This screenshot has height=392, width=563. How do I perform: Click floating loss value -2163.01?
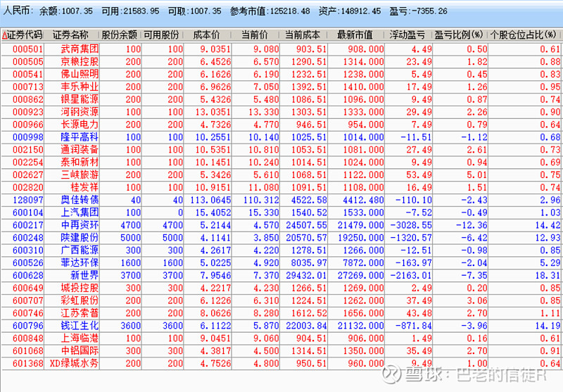coord(411,275)
